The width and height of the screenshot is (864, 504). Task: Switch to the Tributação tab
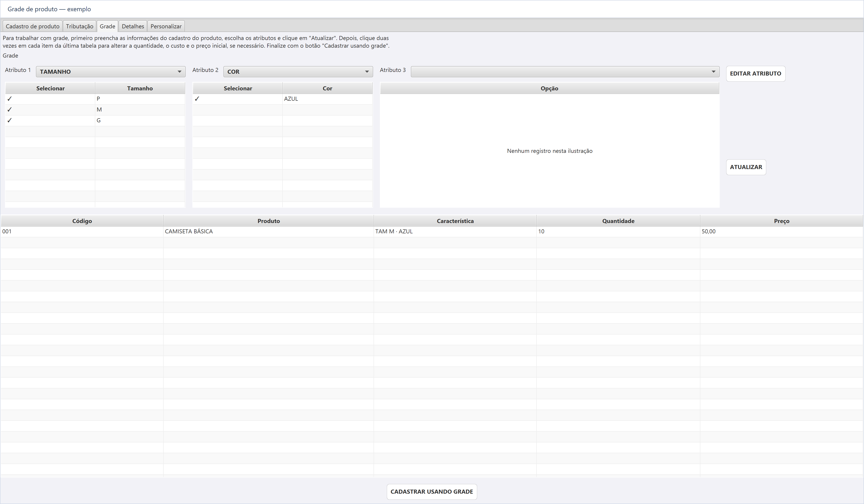[80, 26]
